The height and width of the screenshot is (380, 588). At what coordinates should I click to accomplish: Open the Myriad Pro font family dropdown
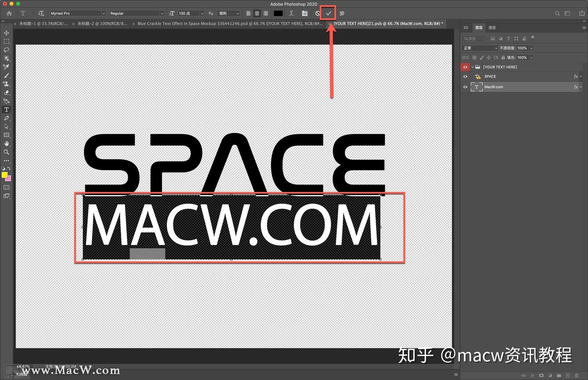(x=103, y=13)
